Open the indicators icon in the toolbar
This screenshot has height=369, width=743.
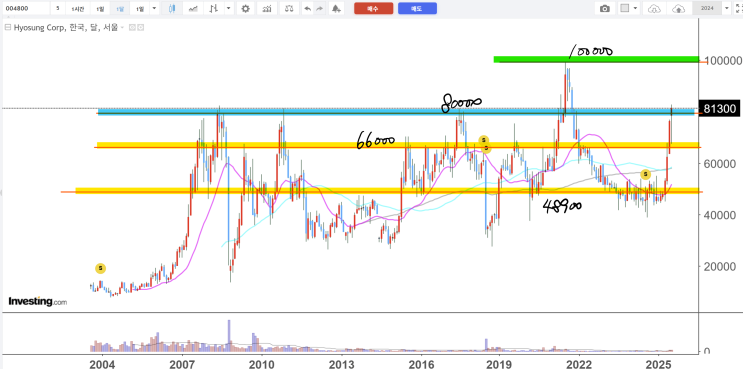click(267, 9)
